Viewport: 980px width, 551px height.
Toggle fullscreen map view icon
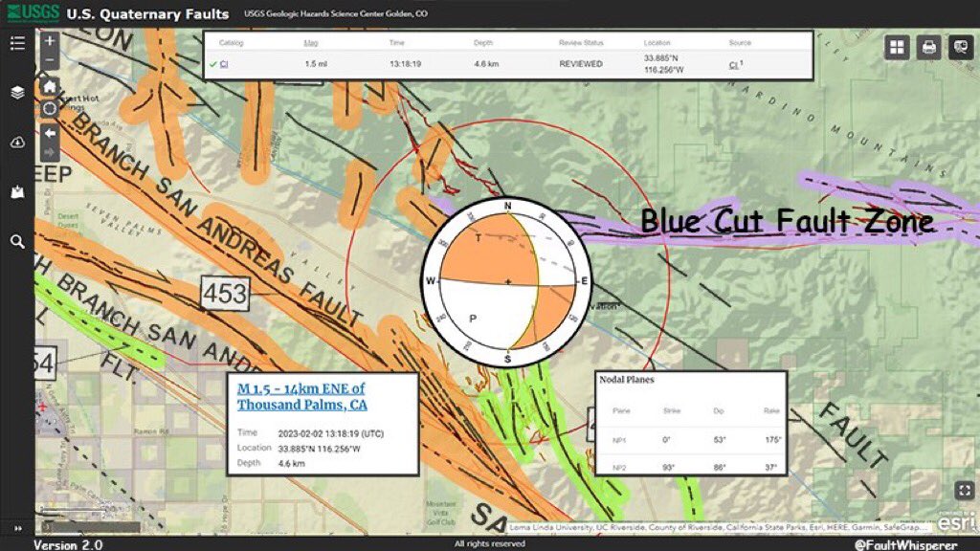click(x=965, y=491)
